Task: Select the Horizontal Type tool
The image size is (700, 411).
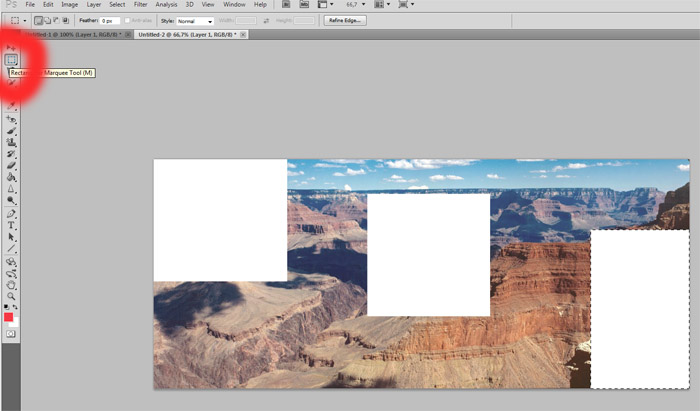Action: tap(11, 225)
